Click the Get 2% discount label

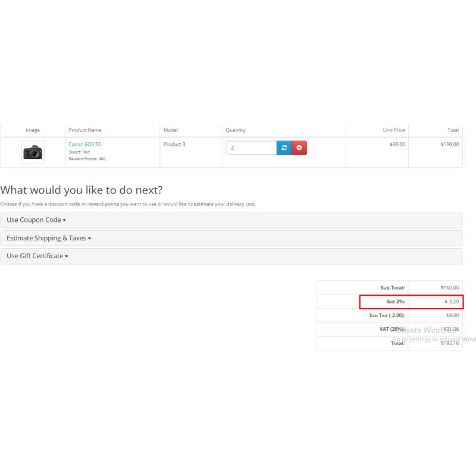(x=396, y=302)
